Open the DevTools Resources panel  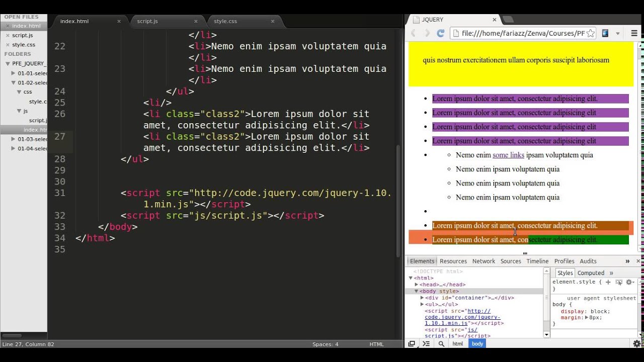coord(453,261)
